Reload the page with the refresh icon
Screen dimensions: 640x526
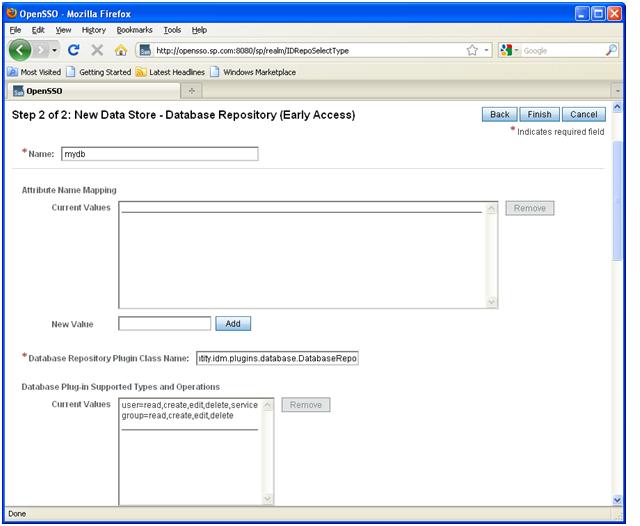pos(73,50)
